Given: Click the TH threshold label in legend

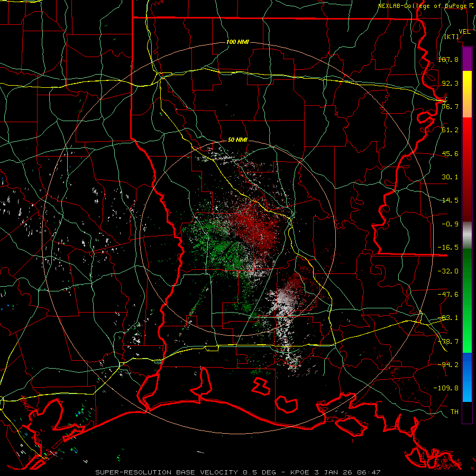Looking at the screenshot, I should click(x=454, y=412).
